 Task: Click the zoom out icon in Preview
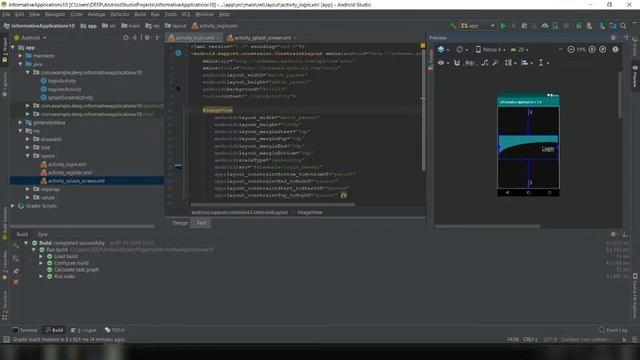click(571, 49)
